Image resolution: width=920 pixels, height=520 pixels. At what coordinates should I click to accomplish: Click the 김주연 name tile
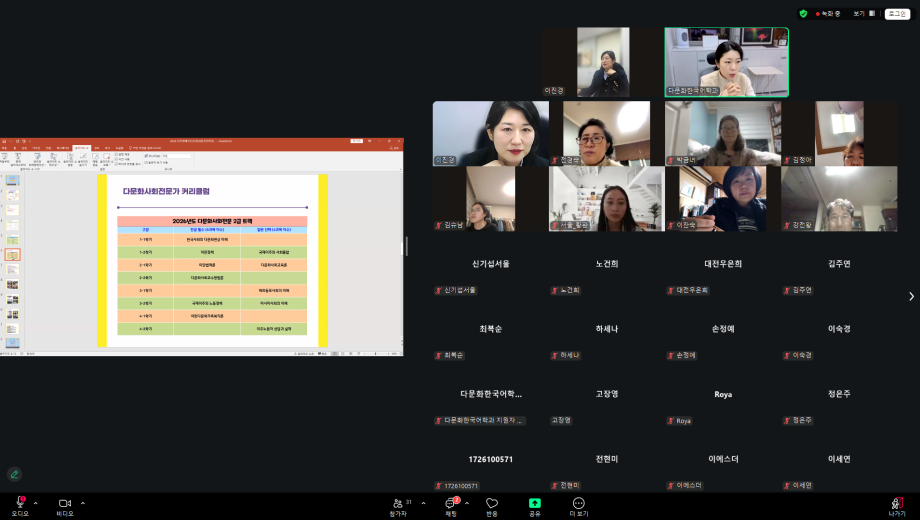click(839, 264)
